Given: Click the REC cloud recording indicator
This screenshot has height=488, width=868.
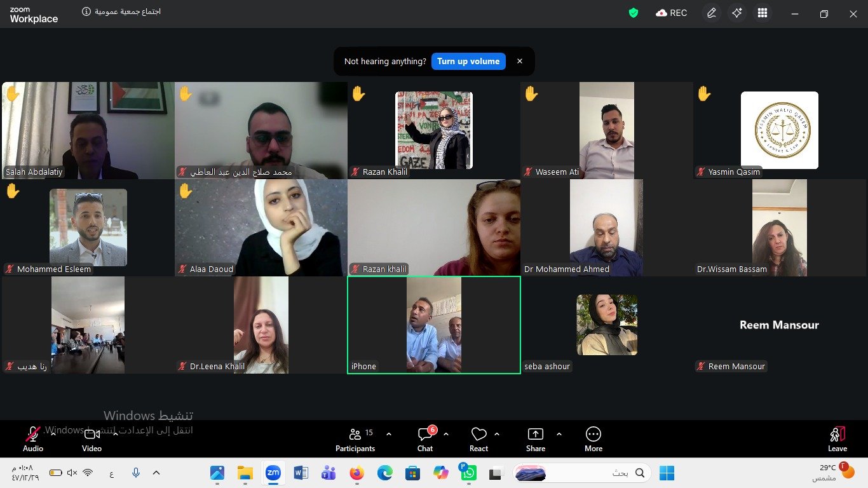Looking at the screenshot, I should 672,13.
